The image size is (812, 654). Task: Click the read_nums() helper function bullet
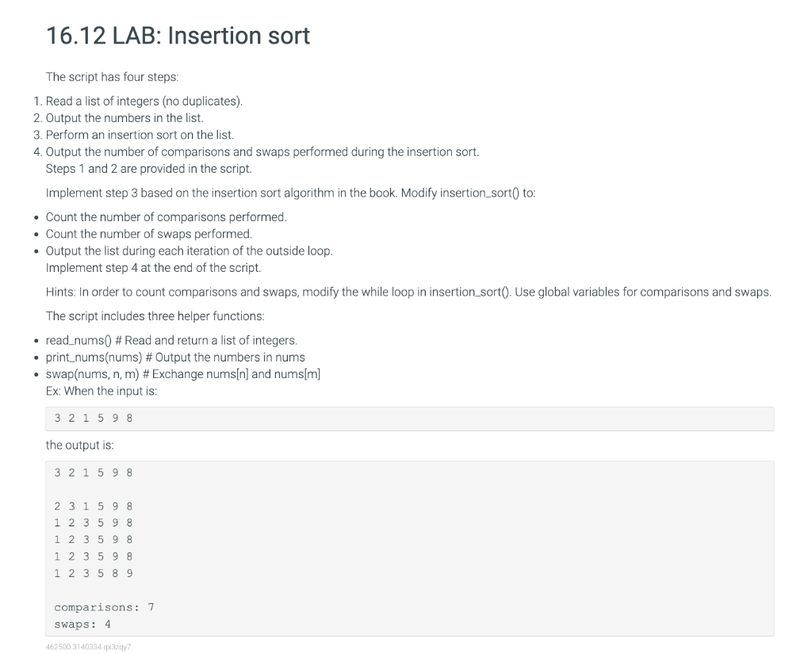(171, 340)
